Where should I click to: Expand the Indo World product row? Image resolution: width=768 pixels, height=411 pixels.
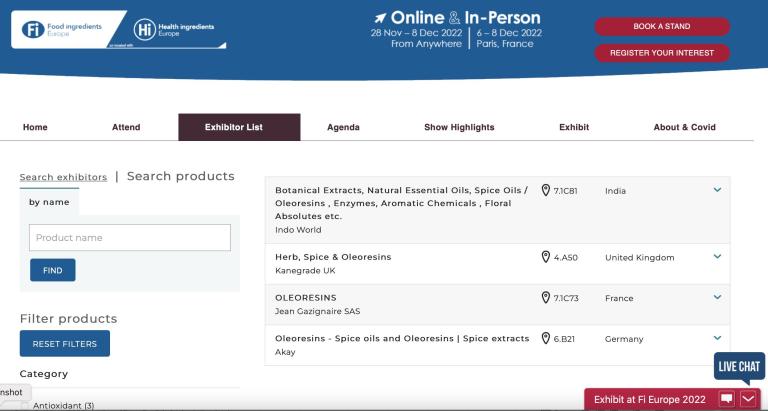tap(717, 190)
